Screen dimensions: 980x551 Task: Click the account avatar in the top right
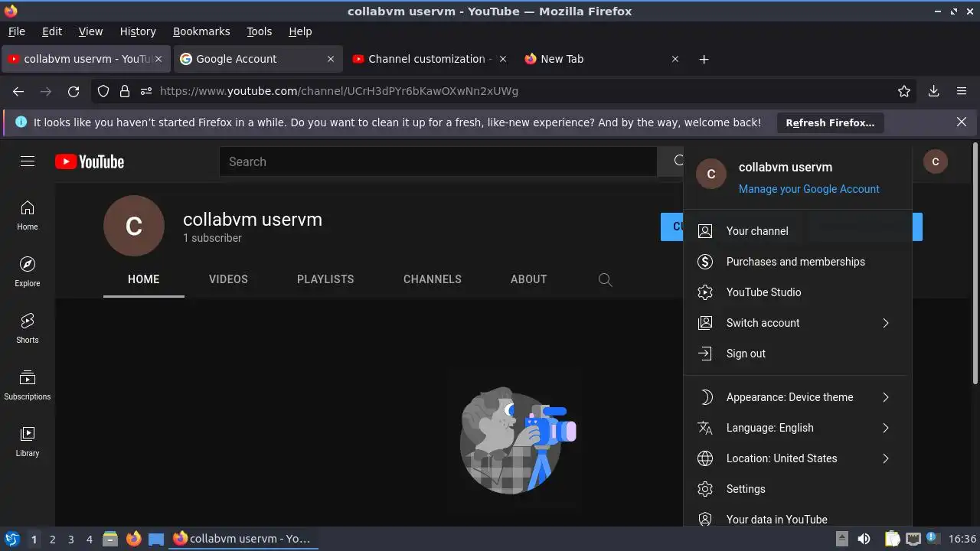pyautogui.click(x=936, y=161)
